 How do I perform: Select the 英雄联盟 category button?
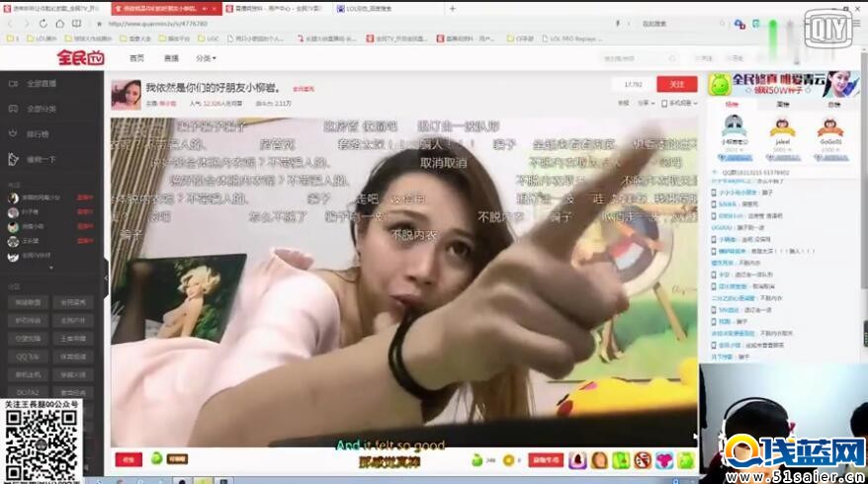[28, 302]
